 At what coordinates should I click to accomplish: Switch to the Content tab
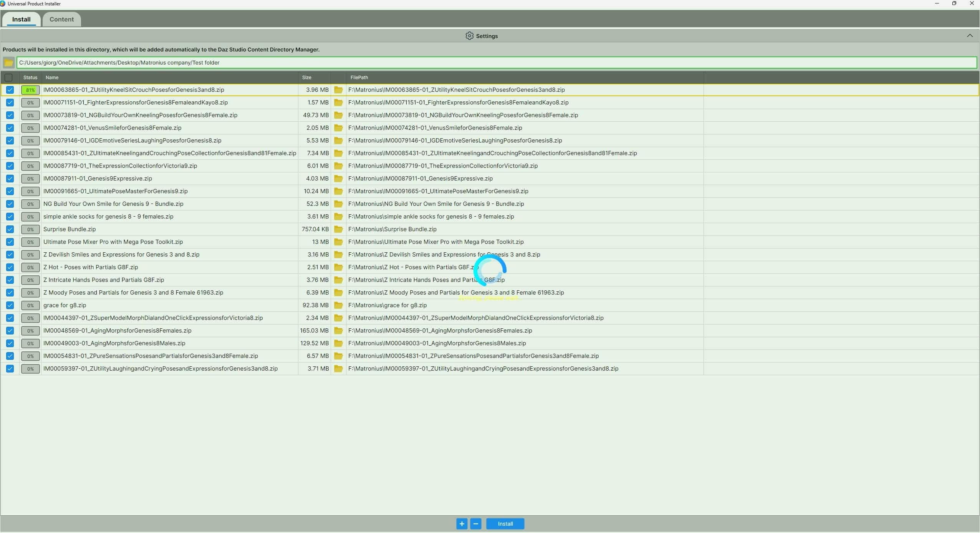61,19
